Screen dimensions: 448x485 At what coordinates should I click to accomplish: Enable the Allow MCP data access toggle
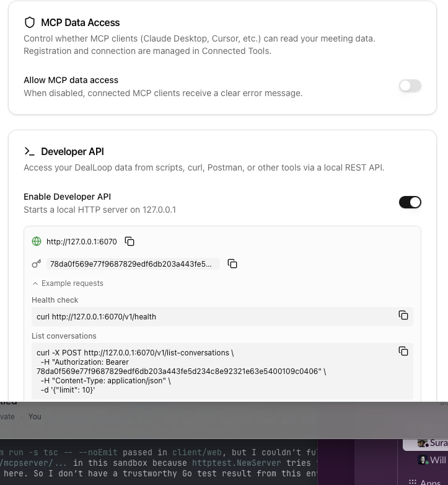point(410,86)
